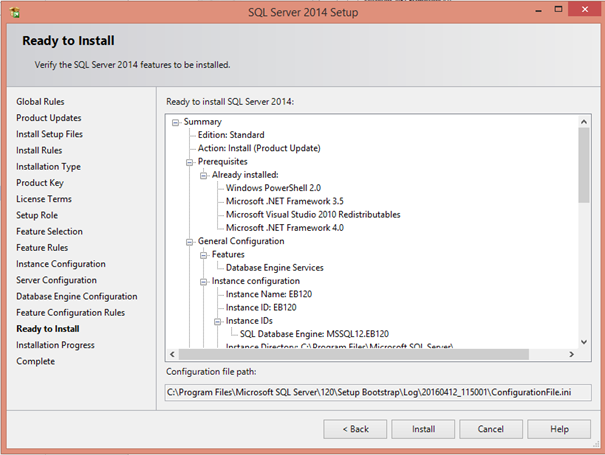Select the General Configuration label

241,241
